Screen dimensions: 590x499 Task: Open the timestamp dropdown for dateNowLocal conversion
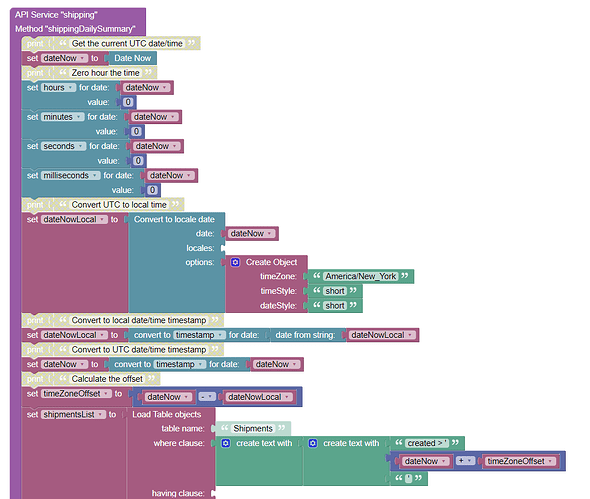point(200,335)
